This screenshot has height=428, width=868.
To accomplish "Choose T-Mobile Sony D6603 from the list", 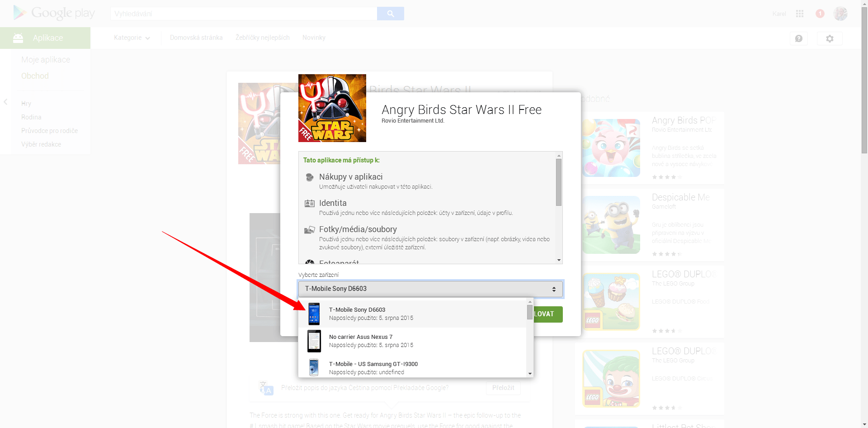I will pos(412,314).
